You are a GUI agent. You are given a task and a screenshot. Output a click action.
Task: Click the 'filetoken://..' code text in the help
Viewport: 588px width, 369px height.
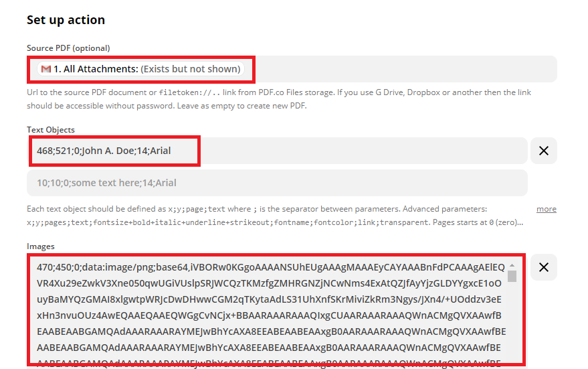tap(189, 92)
